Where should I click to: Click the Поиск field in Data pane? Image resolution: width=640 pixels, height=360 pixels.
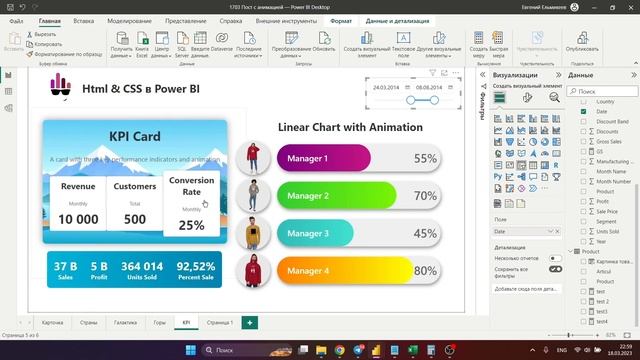tap(602, 91)
